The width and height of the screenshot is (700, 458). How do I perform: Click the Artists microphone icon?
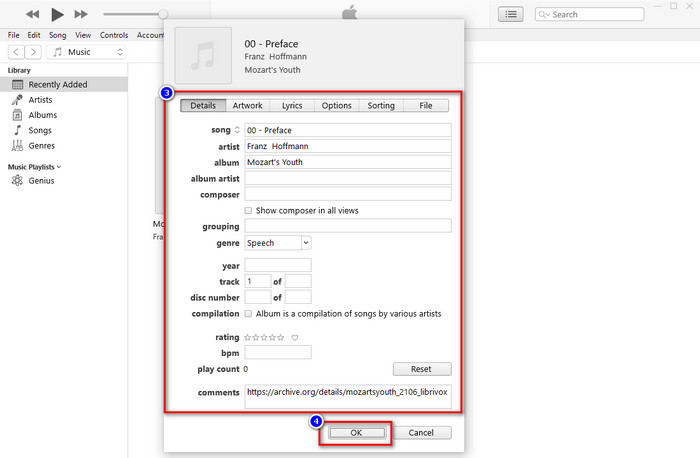coord(17,100)
